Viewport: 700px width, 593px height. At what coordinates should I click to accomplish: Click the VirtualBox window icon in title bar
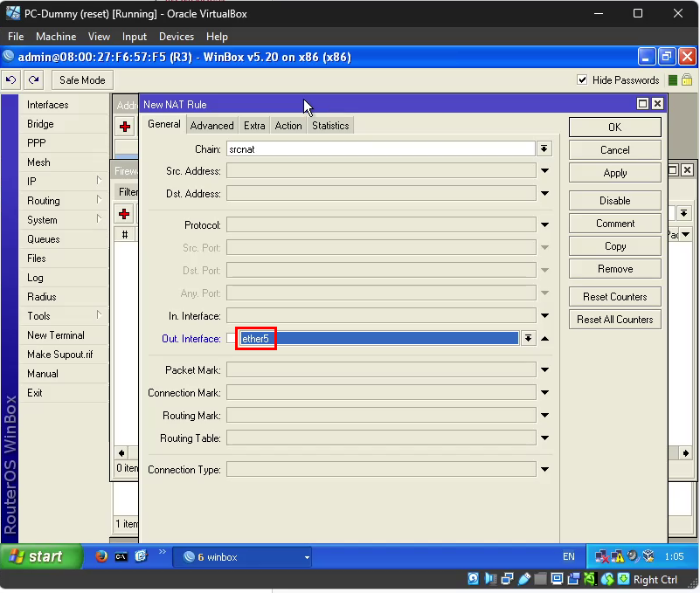click(12, 13)
